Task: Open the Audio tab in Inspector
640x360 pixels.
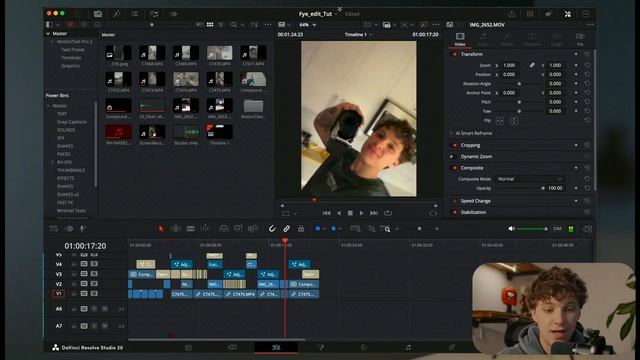Action: 483,39
